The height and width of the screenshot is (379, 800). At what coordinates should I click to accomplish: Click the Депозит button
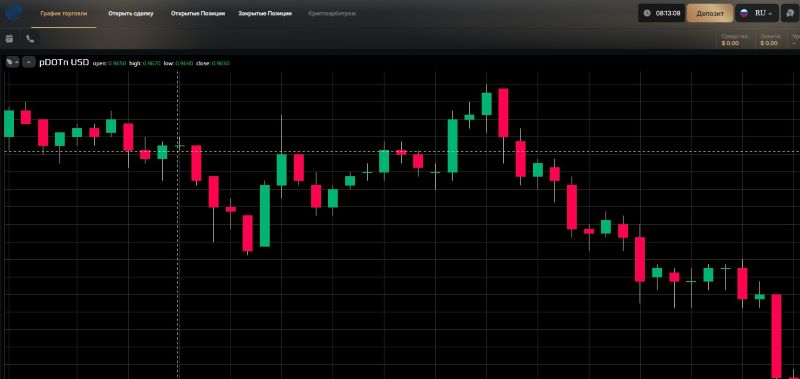click(x=710, y=13)
